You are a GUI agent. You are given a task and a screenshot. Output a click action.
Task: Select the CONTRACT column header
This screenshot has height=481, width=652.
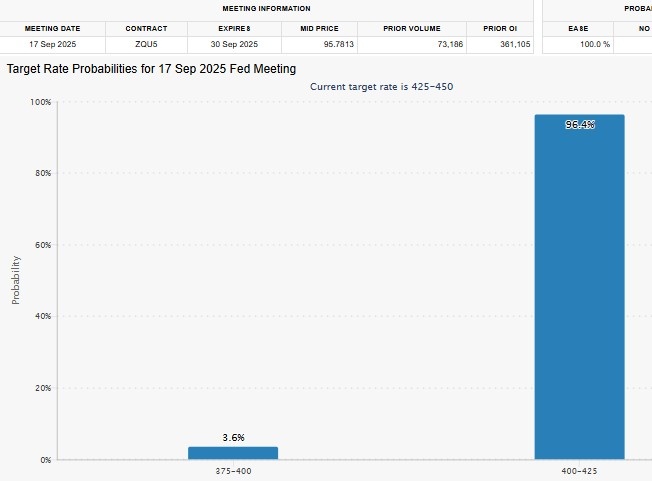point(146,29)
